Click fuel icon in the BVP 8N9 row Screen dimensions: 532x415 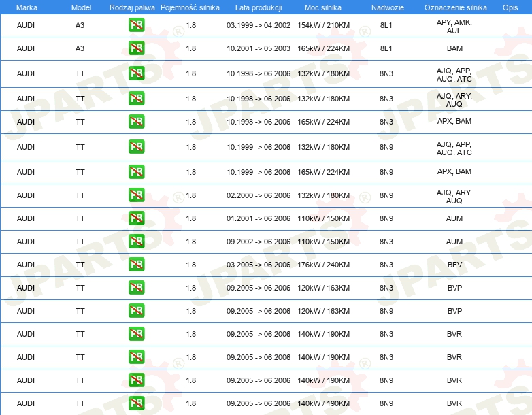[136, 311]
